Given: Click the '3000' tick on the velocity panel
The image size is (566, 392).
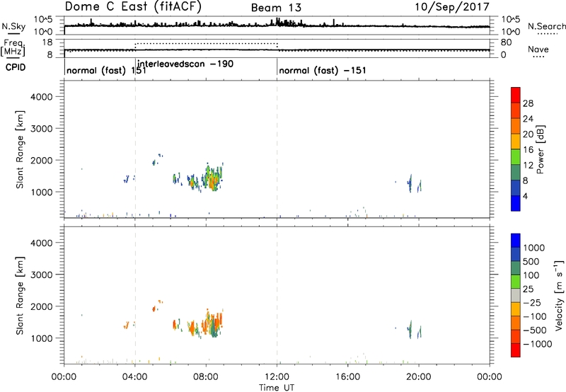Looking at the screenshot, I should coord(42,275).
